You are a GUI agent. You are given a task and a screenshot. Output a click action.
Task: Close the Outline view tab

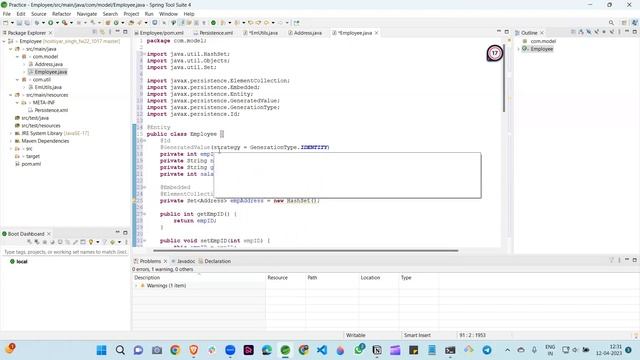coord(542,33)
